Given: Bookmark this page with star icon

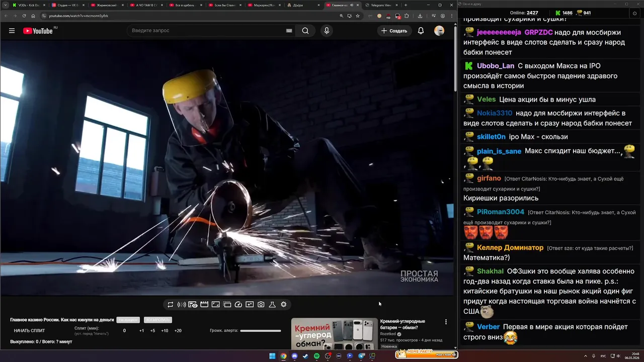Looking at the screenshot, I should pyautogui.click(x=358, y=16).
